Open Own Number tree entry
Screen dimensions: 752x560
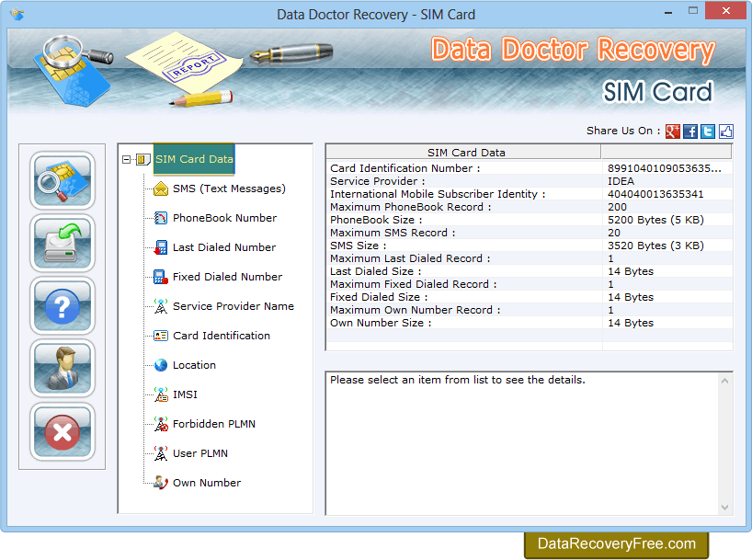(x=207, y=483)
